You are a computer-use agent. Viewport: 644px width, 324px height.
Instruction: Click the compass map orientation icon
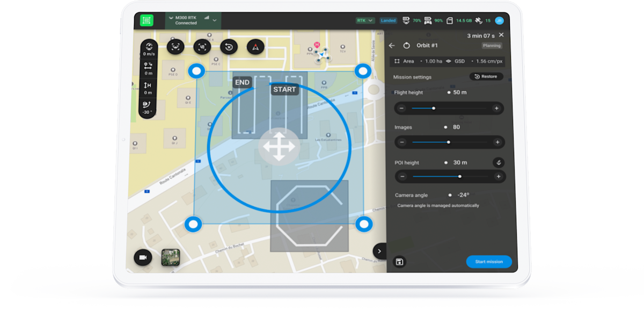pos(255,47)
